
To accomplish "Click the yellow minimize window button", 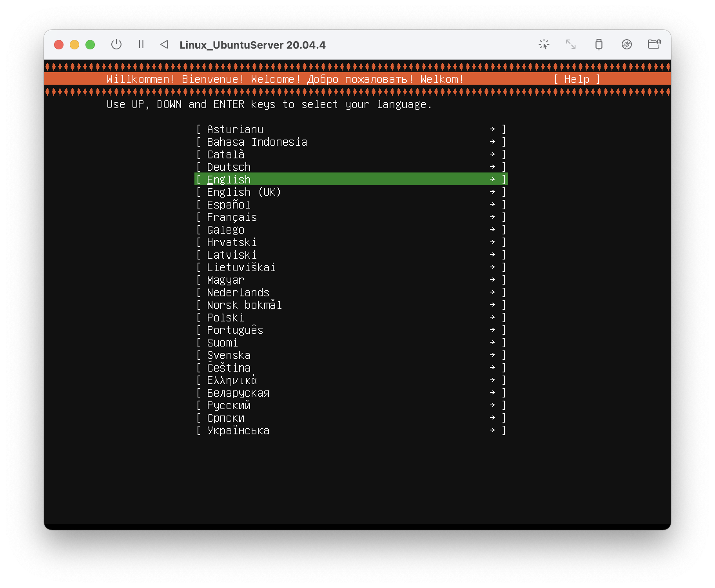I will point(74,45).
